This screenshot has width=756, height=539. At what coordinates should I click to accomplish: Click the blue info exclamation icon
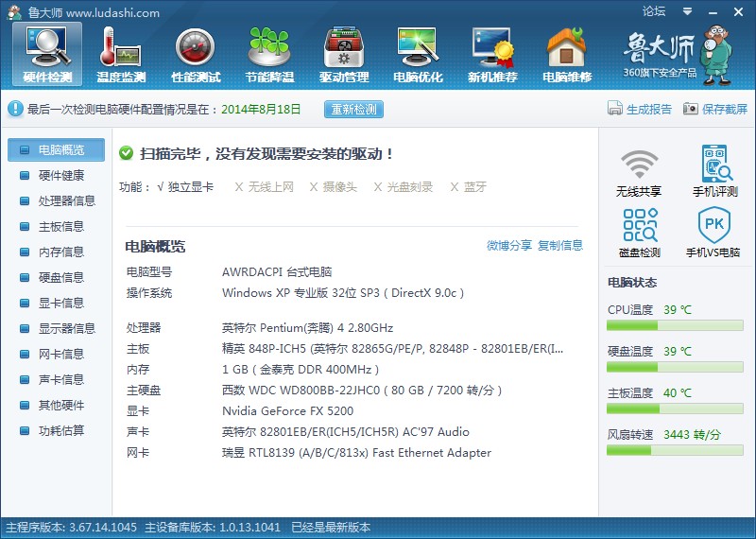(x=15, y=109)
